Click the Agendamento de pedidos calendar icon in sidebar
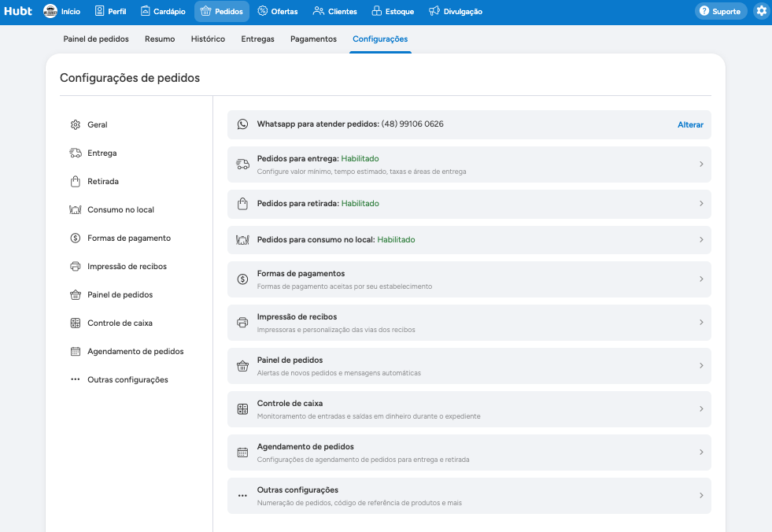 (76, 351)
